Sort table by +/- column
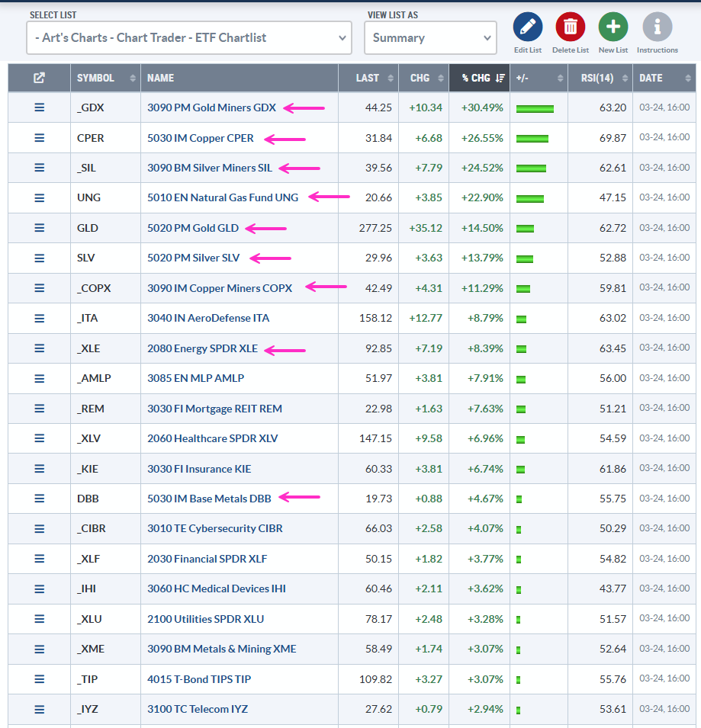 539,78
